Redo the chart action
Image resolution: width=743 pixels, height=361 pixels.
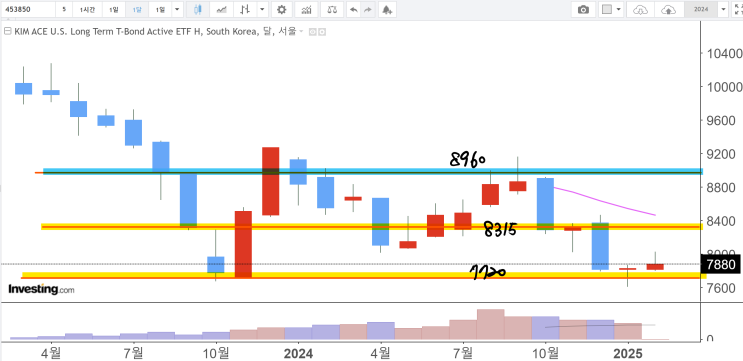click(x=368, y=9)
